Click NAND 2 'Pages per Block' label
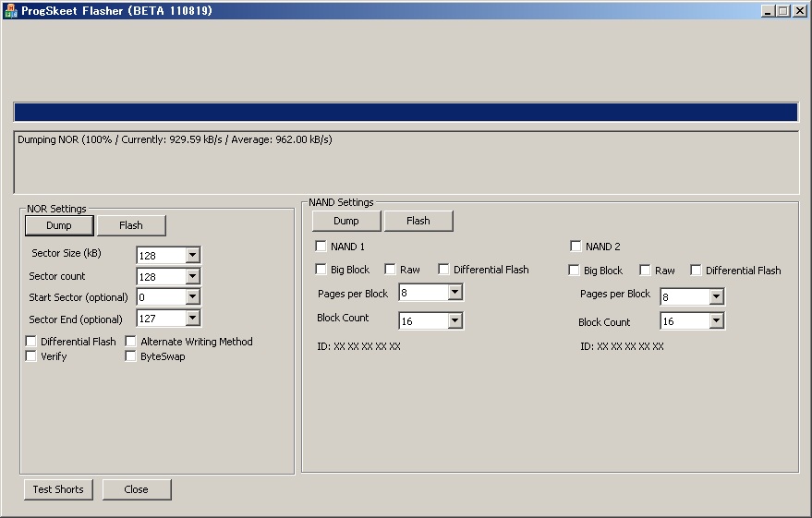This screenshot has width=812, height=518. (614, 294)
